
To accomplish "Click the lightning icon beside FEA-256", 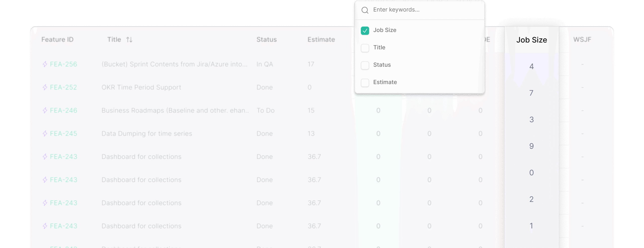I will pyautogui.click(x=45, y=64).
